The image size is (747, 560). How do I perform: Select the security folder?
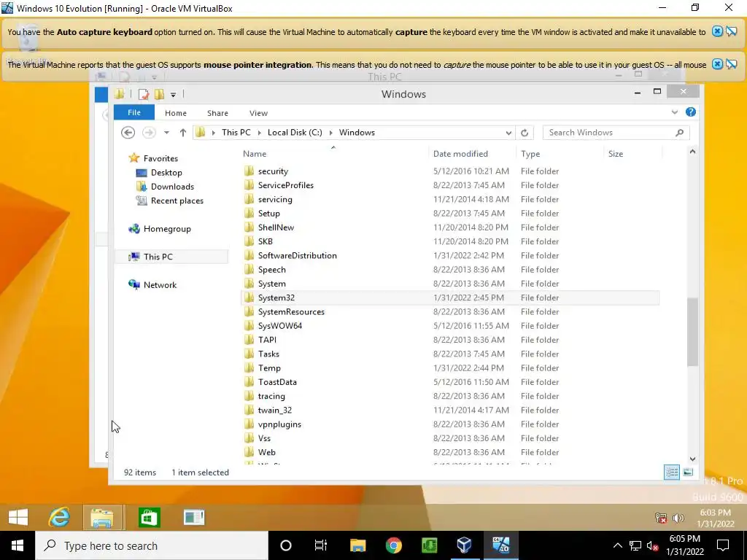(273, 171)
